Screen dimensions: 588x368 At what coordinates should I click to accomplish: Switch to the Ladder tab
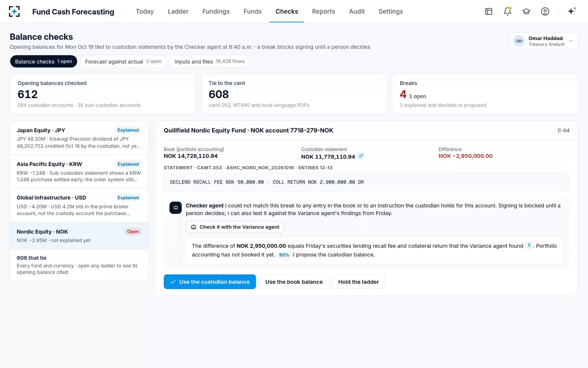pyautogui.click(x=178, y=11)
